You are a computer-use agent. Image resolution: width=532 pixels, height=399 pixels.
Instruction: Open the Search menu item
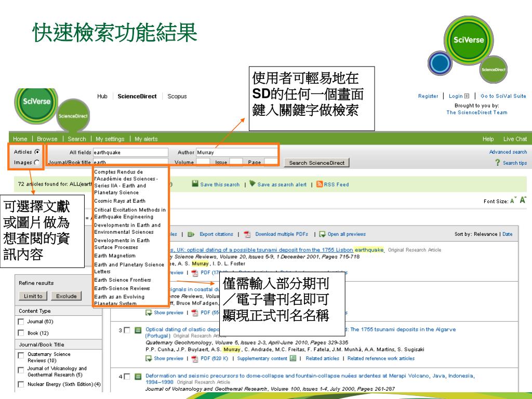pos(77,139)
